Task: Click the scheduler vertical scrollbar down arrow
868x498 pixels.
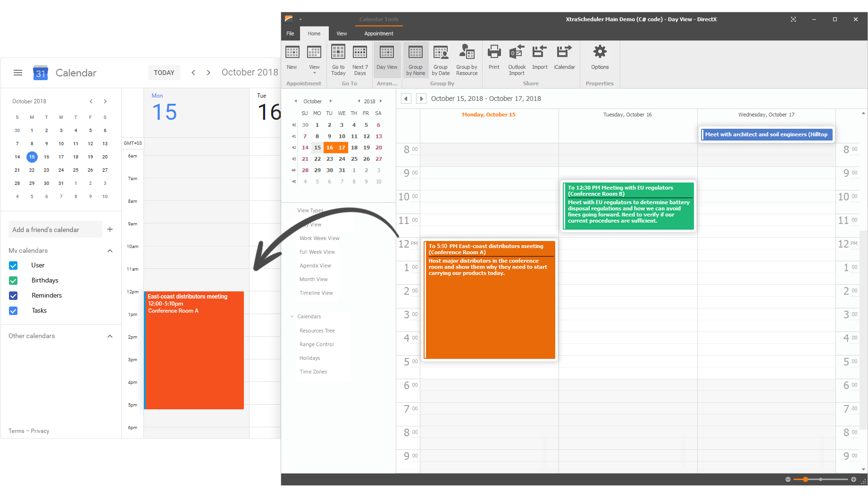Action: 864,469
